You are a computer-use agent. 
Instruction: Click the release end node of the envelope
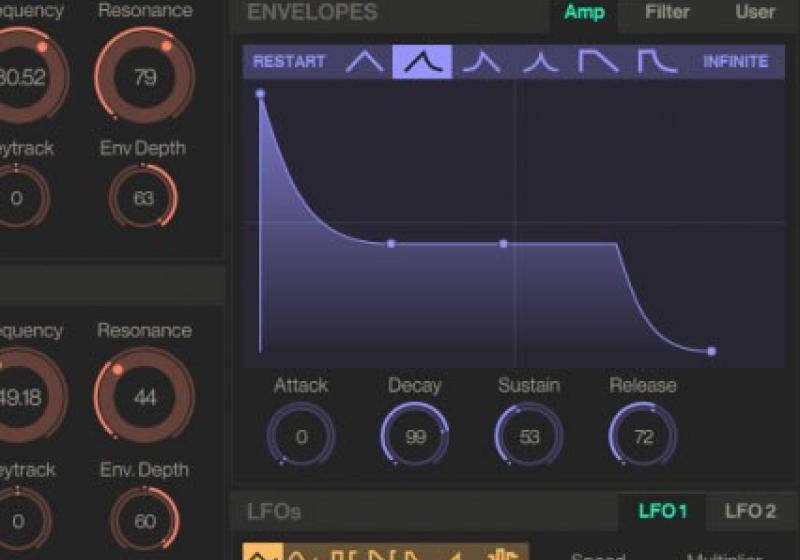point(711,351)
